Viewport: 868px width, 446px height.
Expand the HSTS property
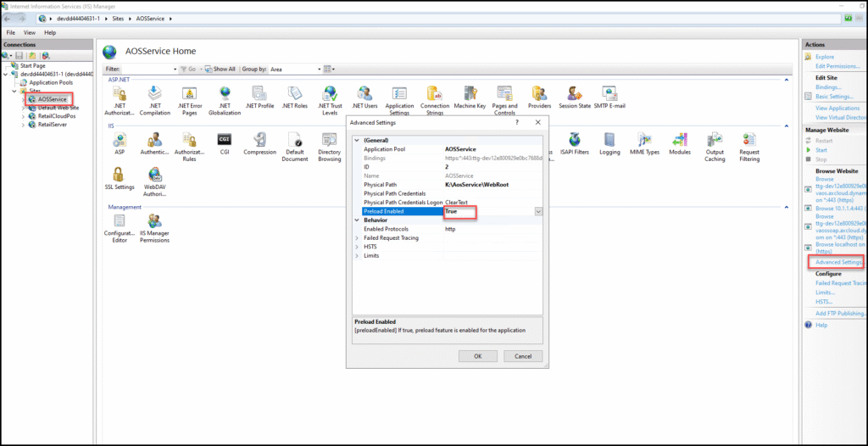coord(357,247)
